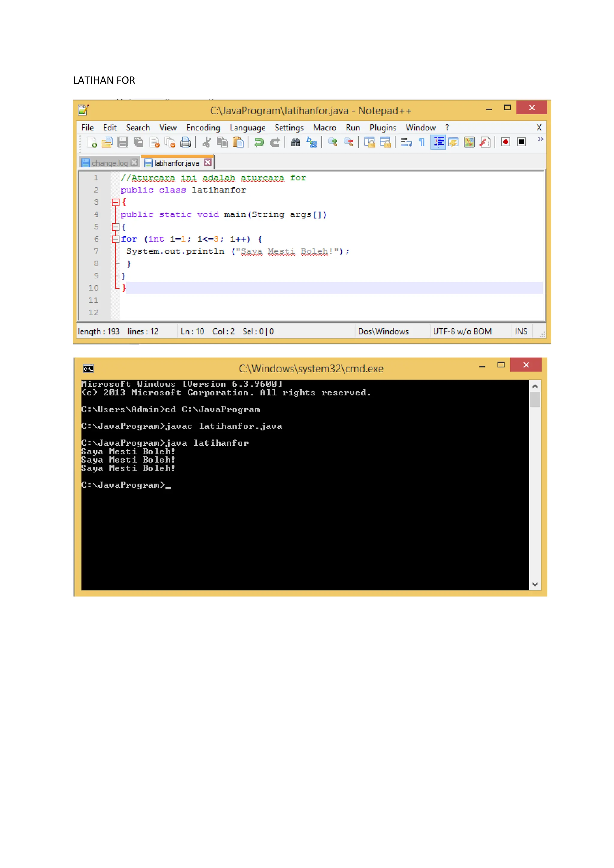Image resolution: width=614 pixels, height=868 pixels.
Task: Open the View menu
Action: (168, 128)
